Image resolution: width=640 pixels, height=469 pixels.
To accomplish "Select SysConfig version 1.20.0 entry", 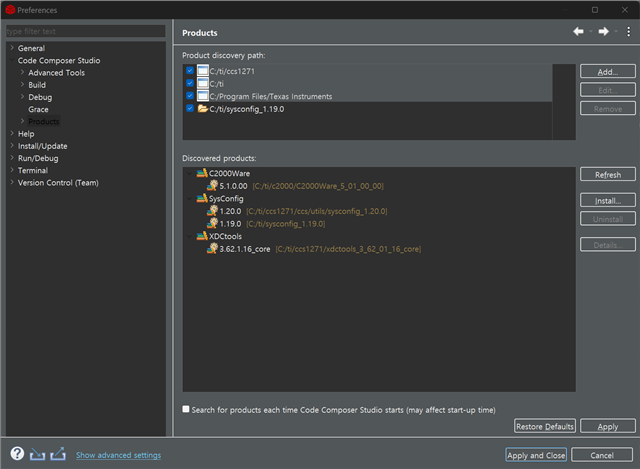I will [x=232, y=211].
